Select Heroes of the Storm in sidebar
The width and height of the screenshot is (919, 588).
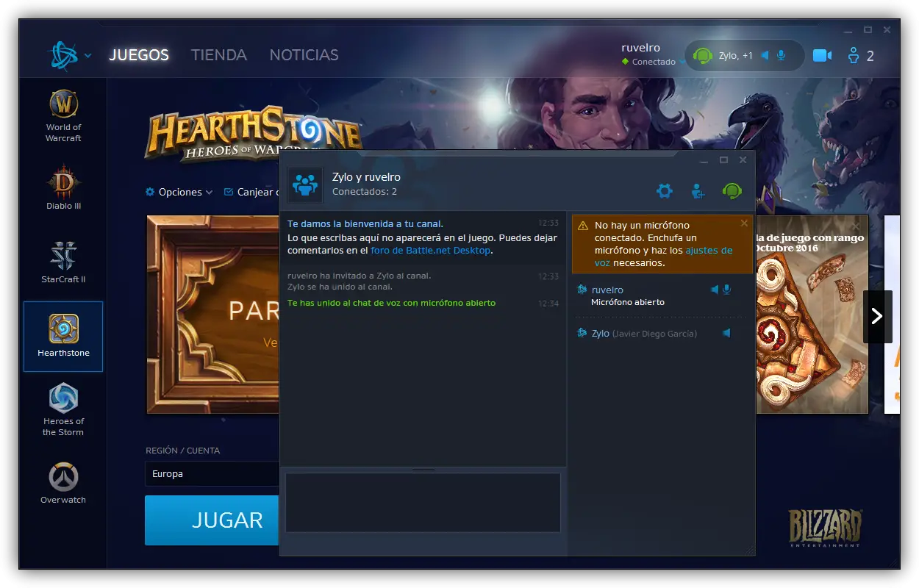coord(64,409)
